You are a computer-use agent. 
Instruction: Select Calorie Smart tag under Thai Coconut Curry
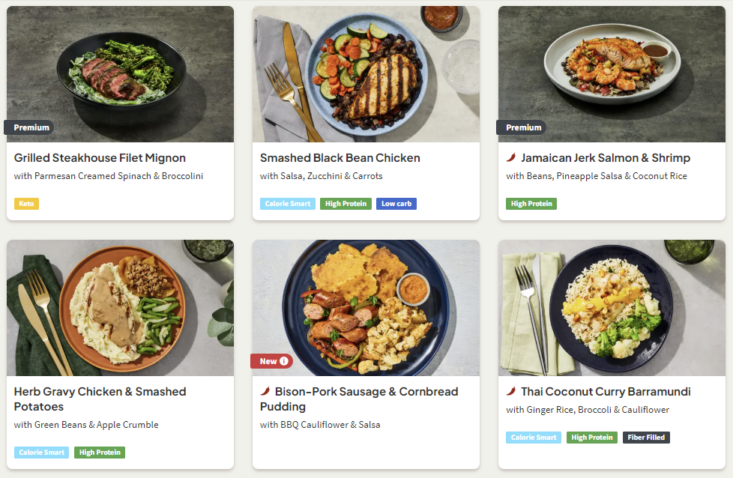point(534,437)
